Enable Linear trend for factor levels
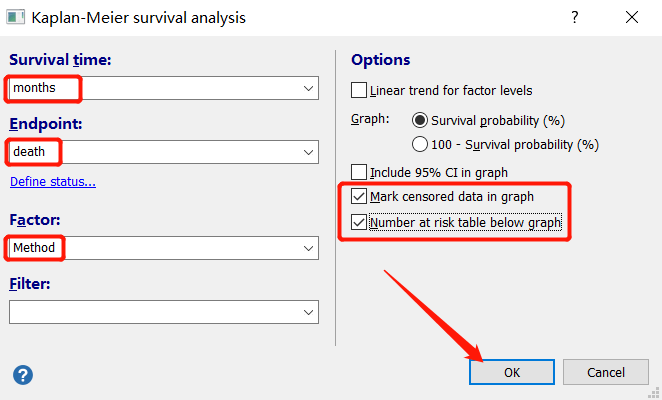Image resolution: width=662 pixels, height=400 pixels. click(x=360, y=90)
